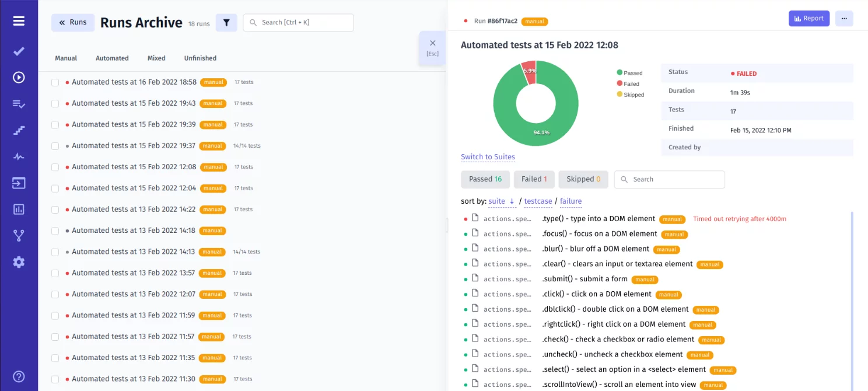
Task: Open the hamburger menu in sidebar
Action: (19, 21)
